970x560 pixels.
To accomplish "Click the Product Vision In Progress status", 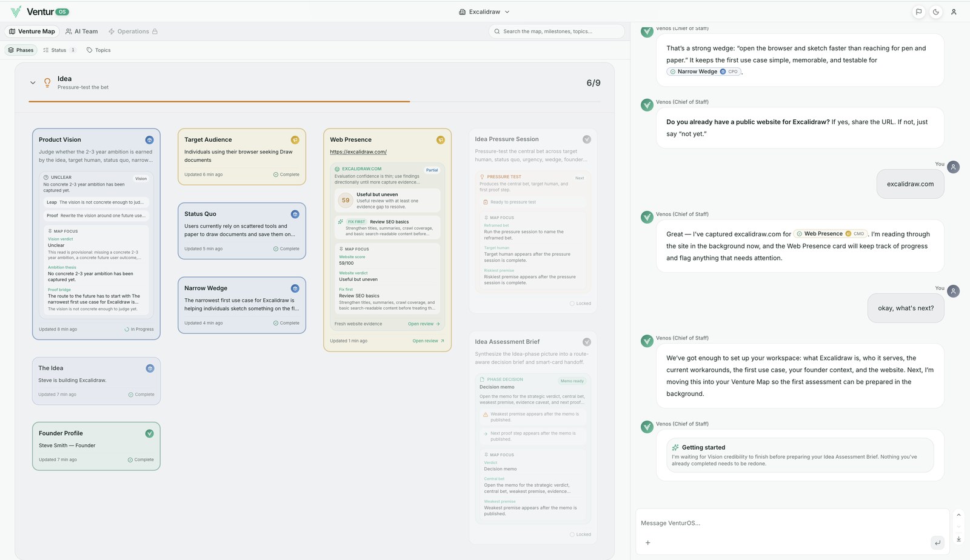I will (x=139, y=329).
